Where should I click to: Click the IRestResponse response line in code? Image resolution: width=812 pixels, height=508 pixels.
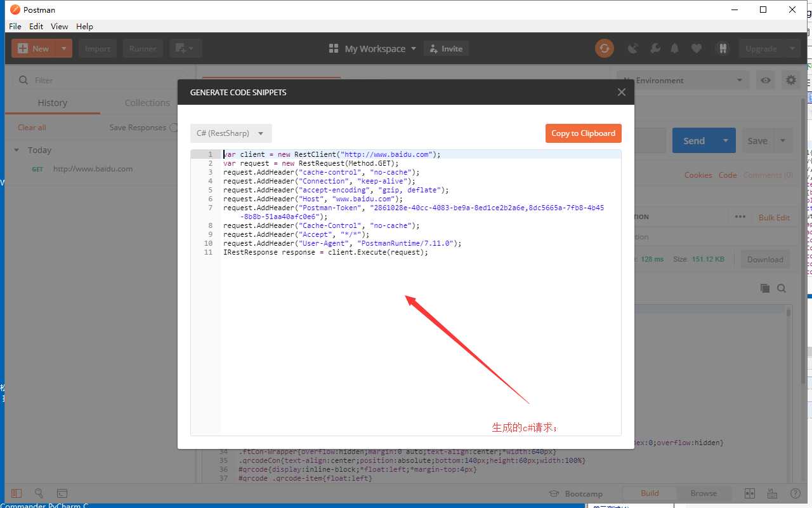326,252
